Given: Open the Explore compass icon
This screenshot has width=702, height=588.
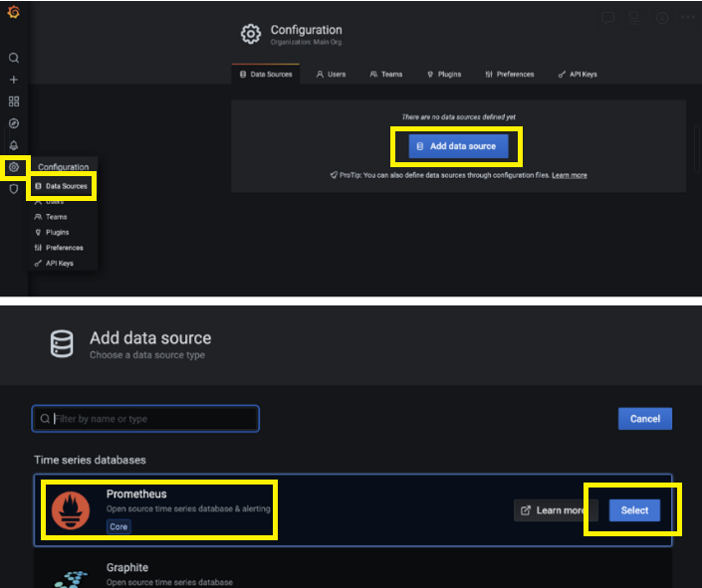Looking at the screenshot, I should pyautogui.click(x=14, y=123).
